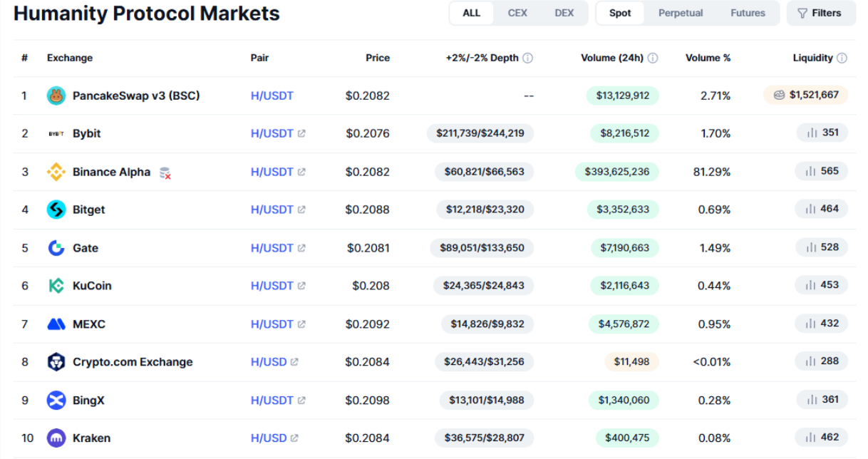Switch to ALL exchanges filter
The image size is (868, 459).
tap(471, 13)
